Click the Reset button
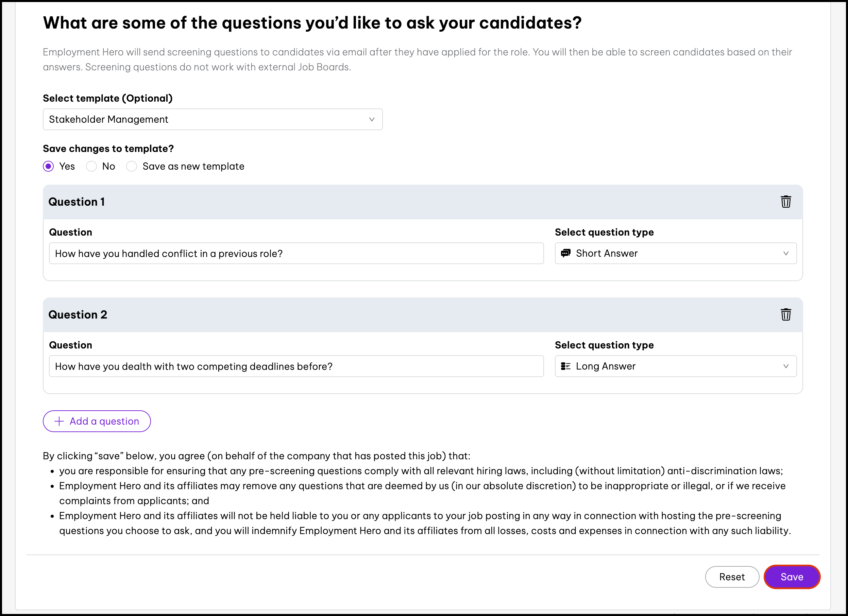Image resolution: width=848 pixels, height=616 pixels. pyautogui.click(x=732, y=577)
